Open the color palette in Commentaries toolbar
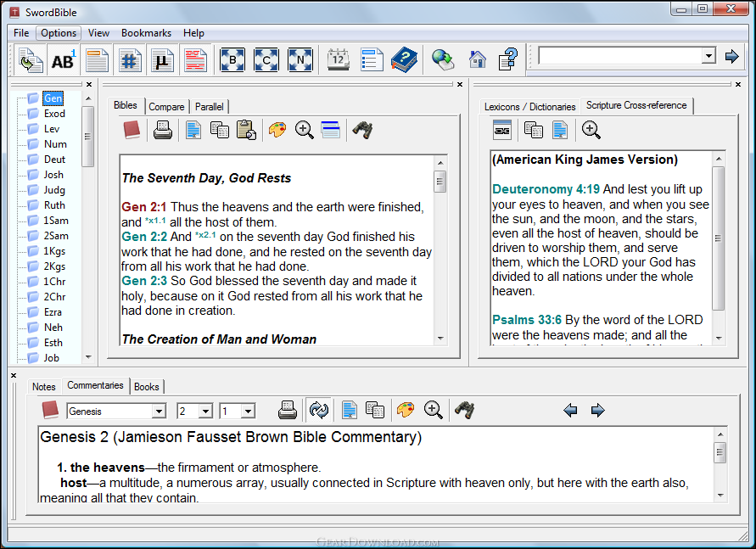 click(406, 410)
